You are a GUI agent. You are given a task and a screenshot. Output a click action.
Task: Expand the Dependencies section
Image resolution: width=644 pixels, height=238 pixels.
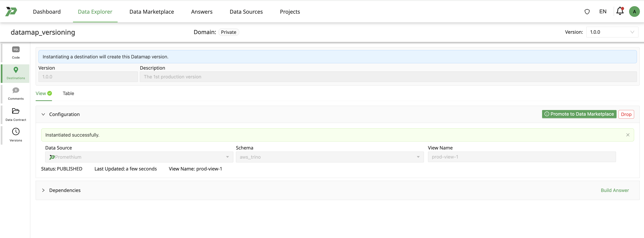click(43, 190)
